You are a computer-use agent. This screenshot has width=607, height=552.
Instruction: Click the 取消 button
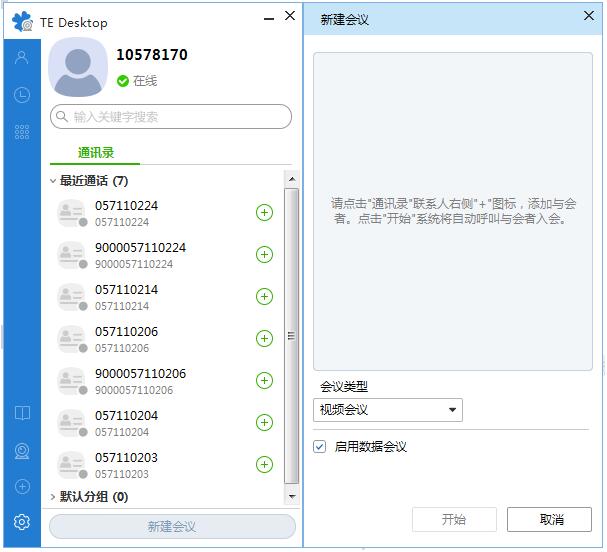point(549,519)
